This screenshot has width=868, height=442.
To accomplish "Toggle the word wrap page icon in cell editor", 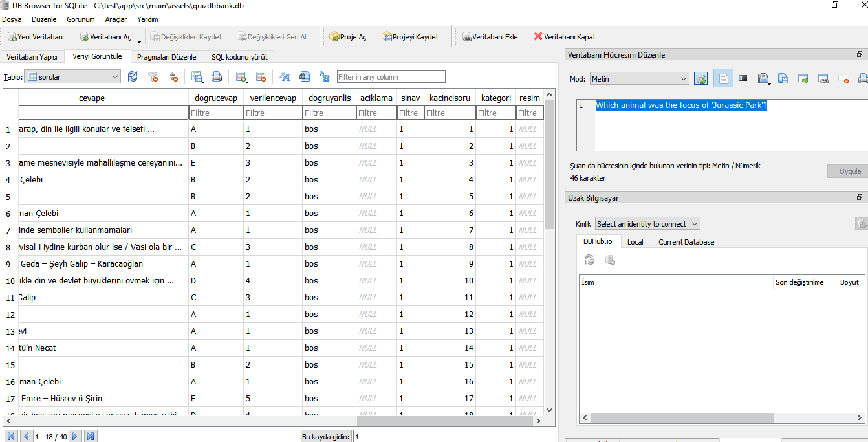I will (723, 78).
